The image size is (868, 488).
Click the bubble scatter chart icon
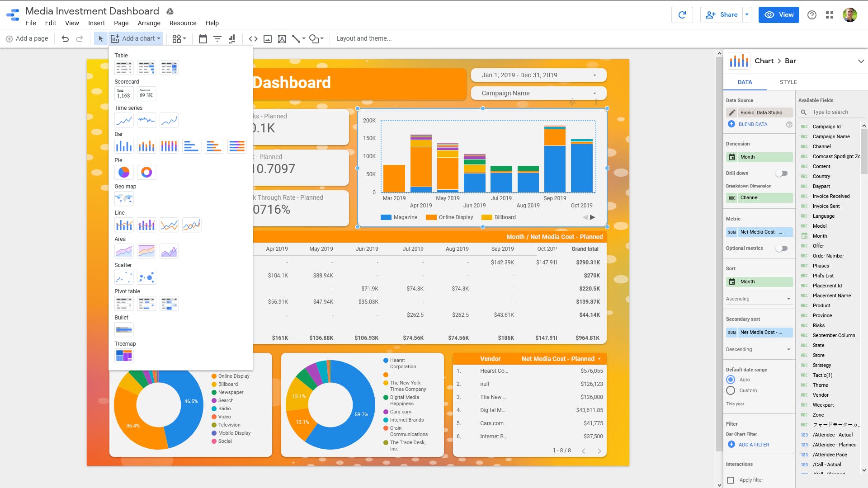(146, 277)
